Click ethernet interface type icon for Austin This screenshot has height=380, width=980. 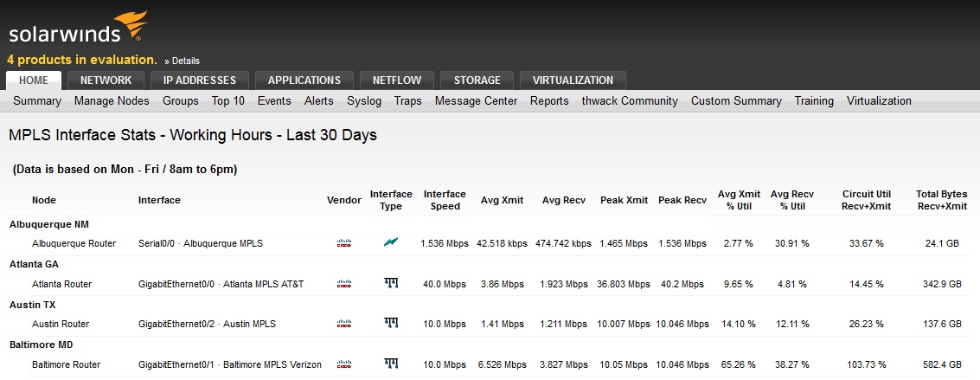coord(391,323)
